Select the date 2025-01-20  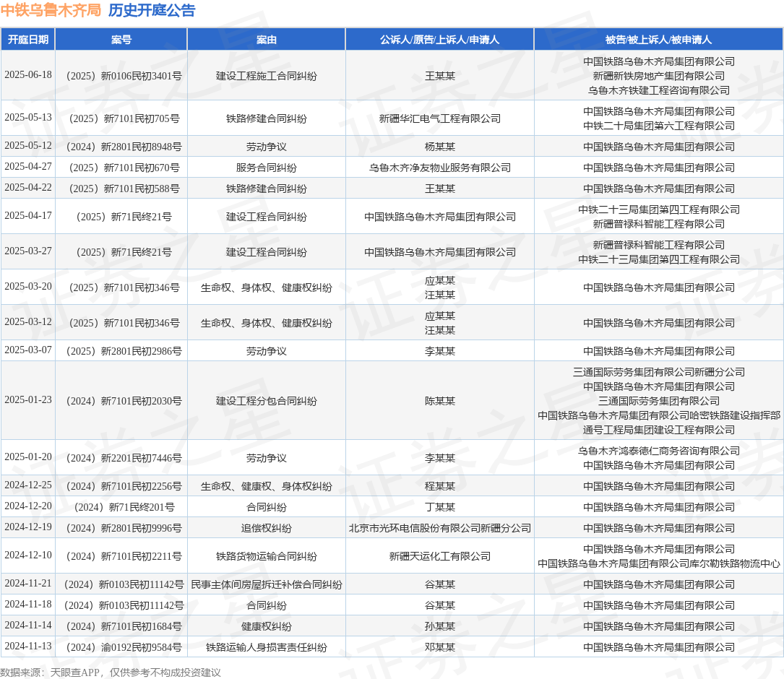point(28,457)
